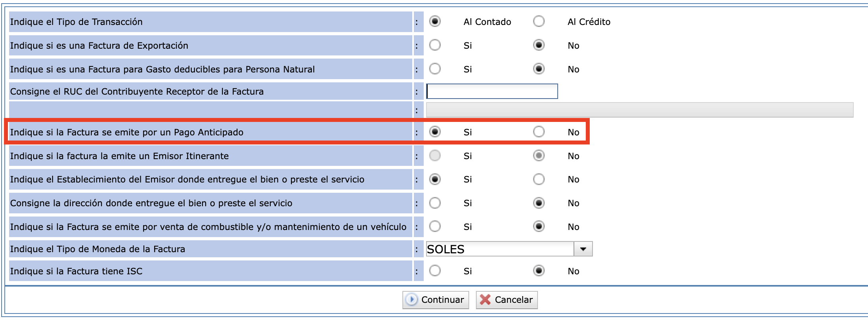
Task: Choose Si for venta de combustible
Action: coord(435,226)
